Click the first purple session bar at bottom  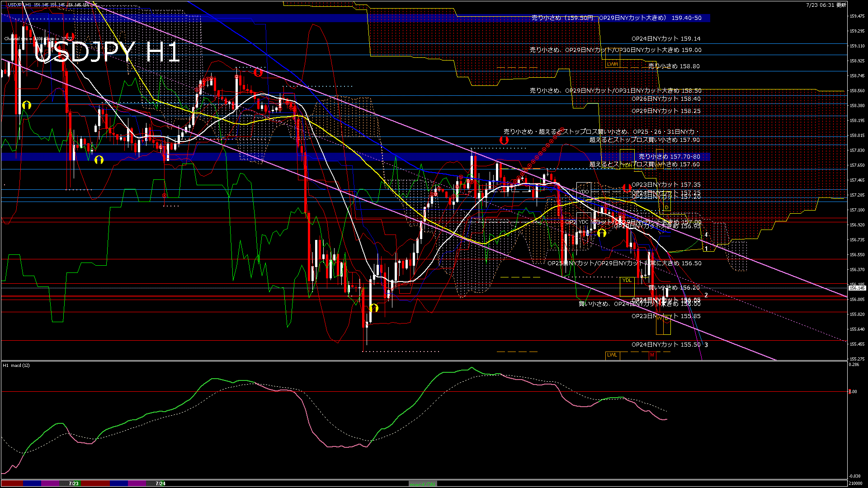pos(50,483)
